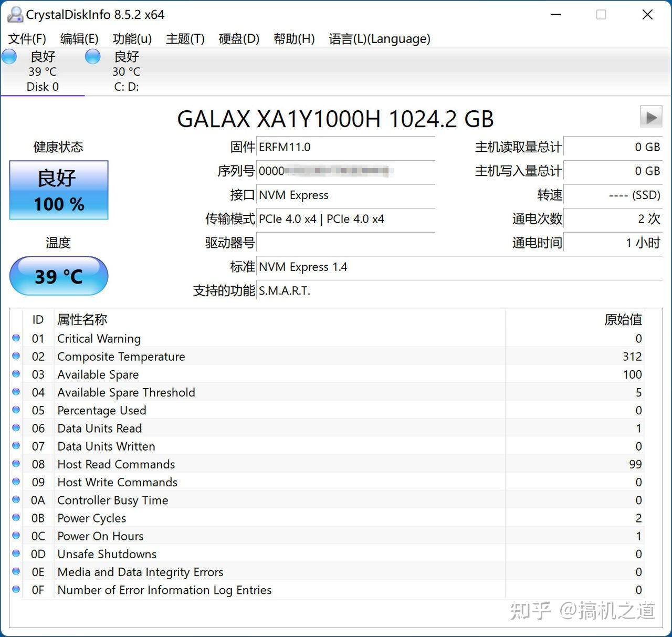672x637 pixels.
Task: Click the status dot for Available Spare Threshold
Action: (x=16, y=391)
